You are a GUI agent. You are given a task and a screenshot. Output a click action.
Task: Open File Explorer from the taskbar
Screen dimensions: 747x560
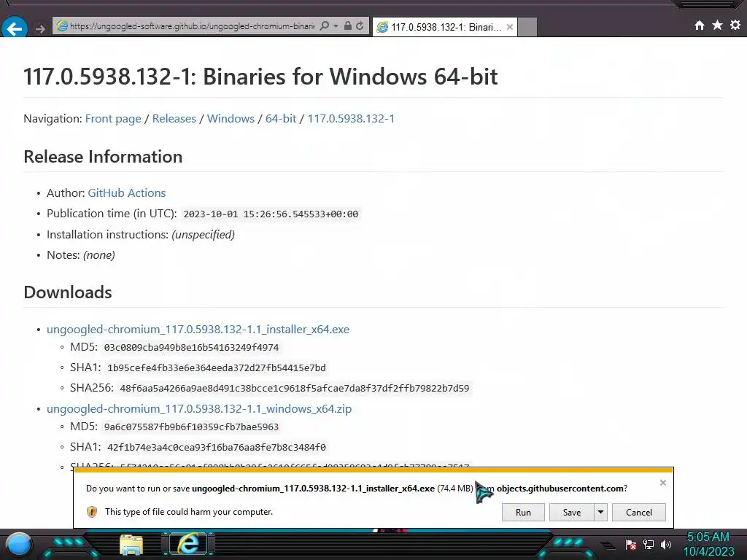(x=131, y=545)
